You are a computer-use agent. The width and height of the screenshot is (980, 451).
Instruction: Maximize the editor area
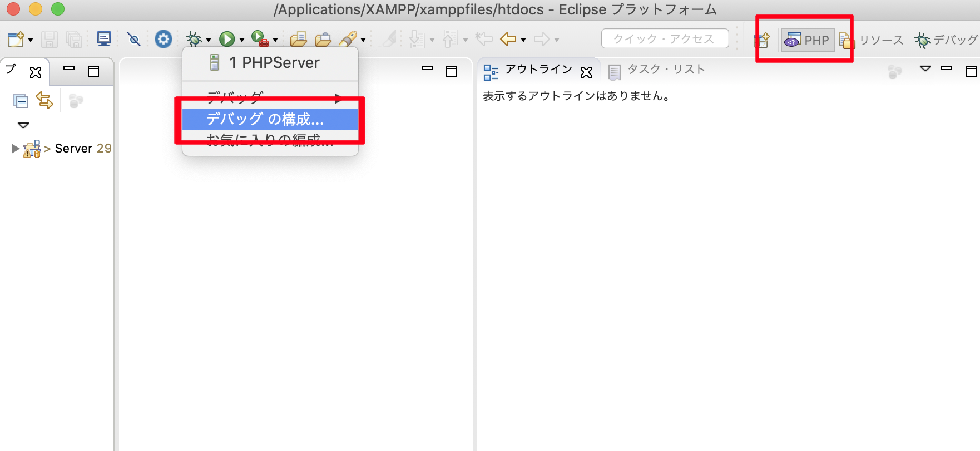tap(452, 71)
